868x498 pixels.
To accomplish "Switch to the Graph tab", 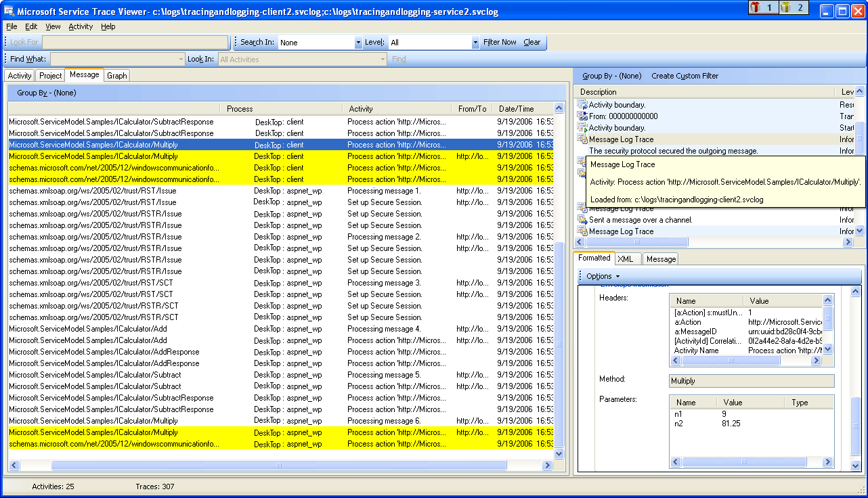I will click(x=116, y=75).
